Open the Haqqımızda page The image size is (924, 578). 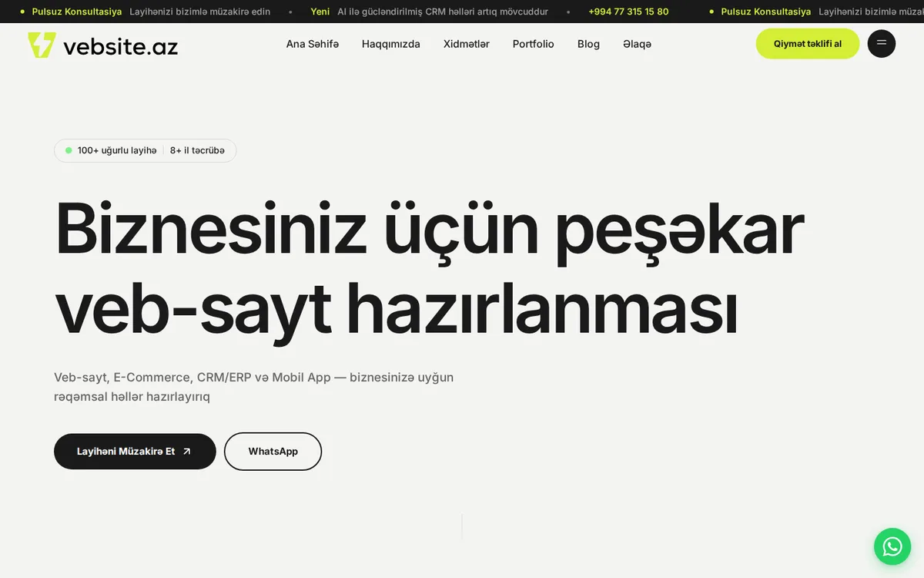tap(391, 44)
